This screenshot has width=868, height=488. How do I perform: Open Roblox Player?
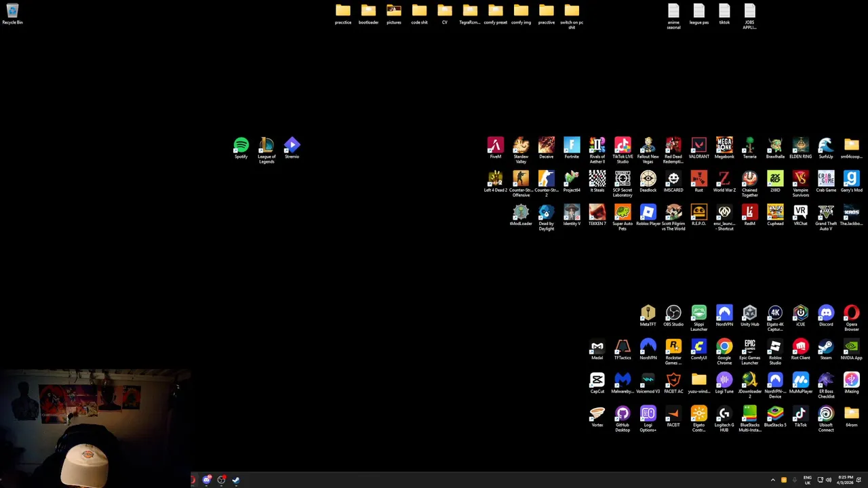(648, 216)
